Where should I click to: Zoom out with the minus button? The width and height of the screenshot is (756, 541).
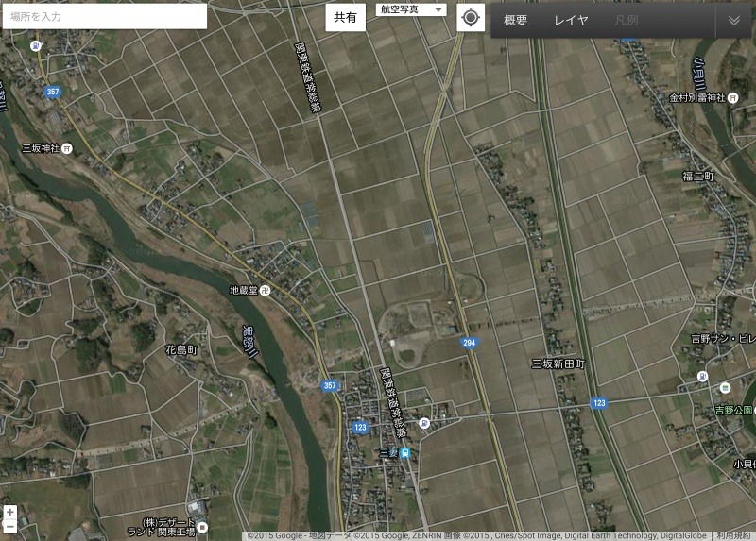coord(10,526)
